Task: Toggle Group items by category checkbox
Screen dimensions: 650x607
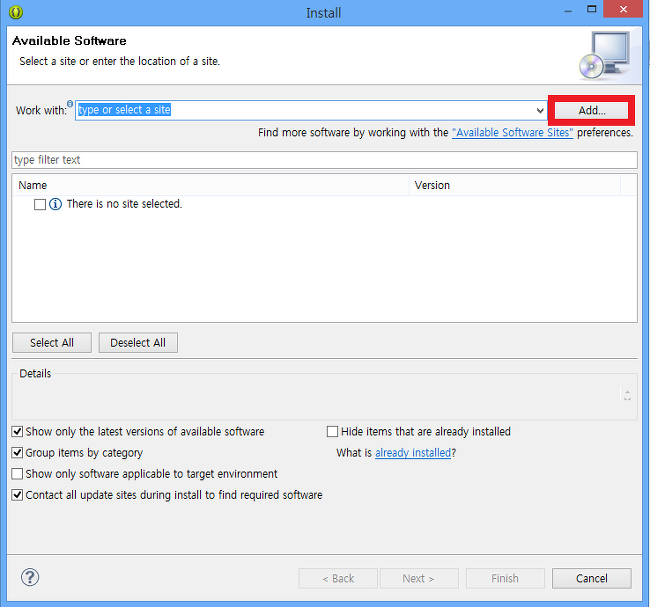Action: 17,453
